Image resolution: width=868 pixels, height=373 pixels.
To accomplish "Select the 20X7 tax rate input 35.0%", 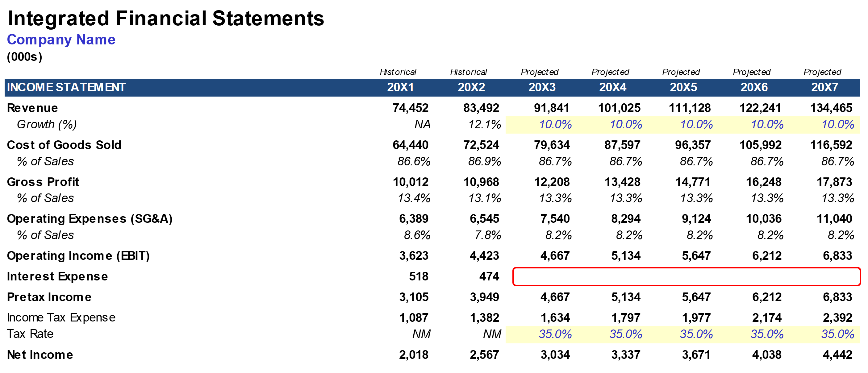I will [x=837, y=334].
